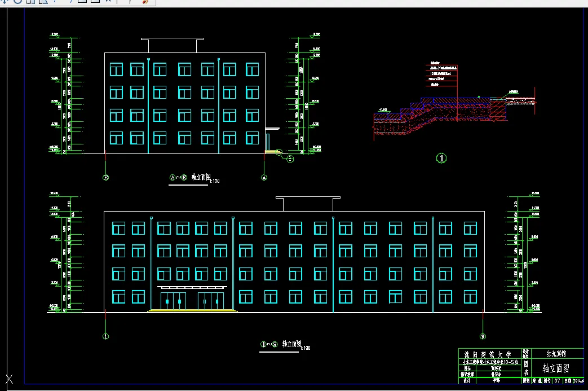Select the ①~⑨ 轴立面图 drawing title
The height and width of the screenshot is (391, 588).
pyautogui.click(x=281, y=344)
